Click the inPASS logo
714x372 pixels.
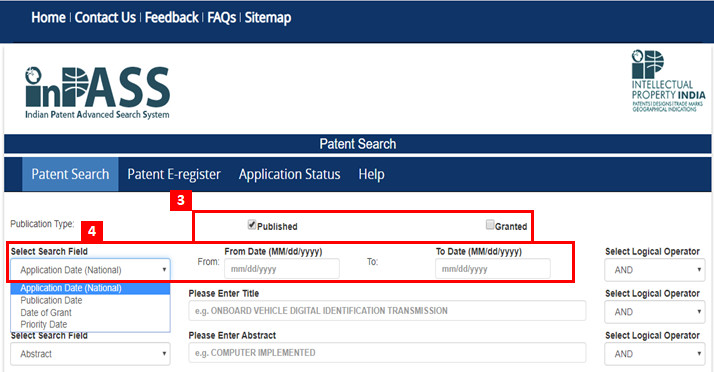tap(97, 93)
